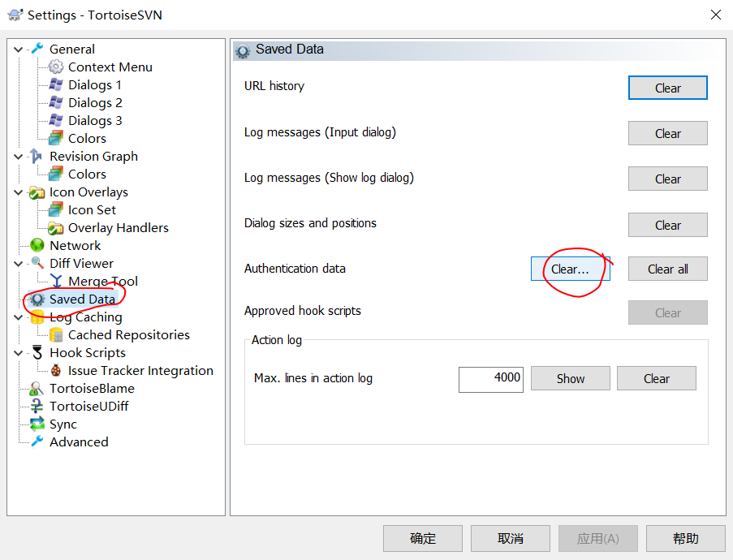This screenshot has height=560, width=733.
Task: Click the Diff Viewer magnifier icon
Action: coord(37,263)
